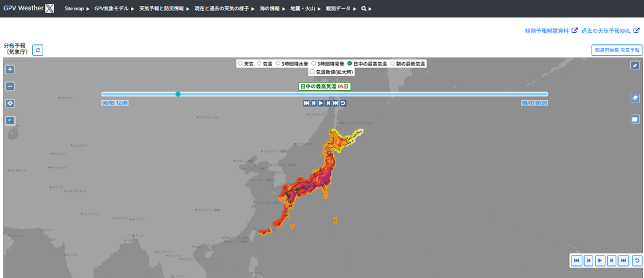Click the current location icon on map
The width and height of the screenshot is (644, 278).
point(10,104)
